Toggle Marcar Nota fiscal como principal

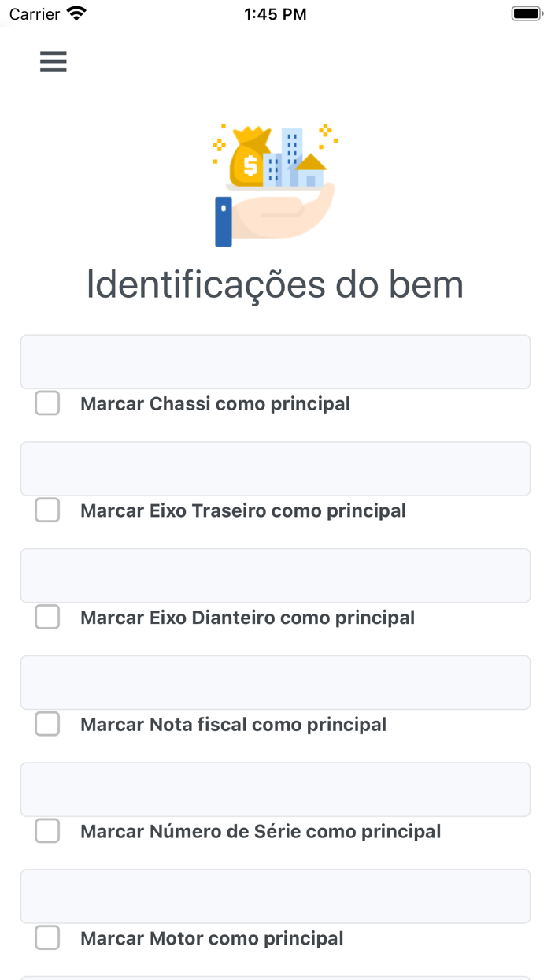(47, 724)
